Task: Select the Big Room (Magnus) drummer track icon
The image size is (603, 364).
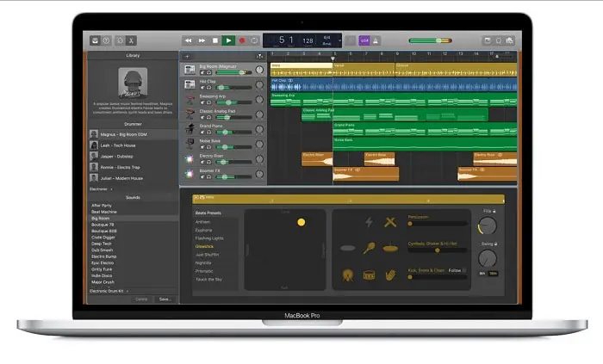Action: tap(190, 70)
